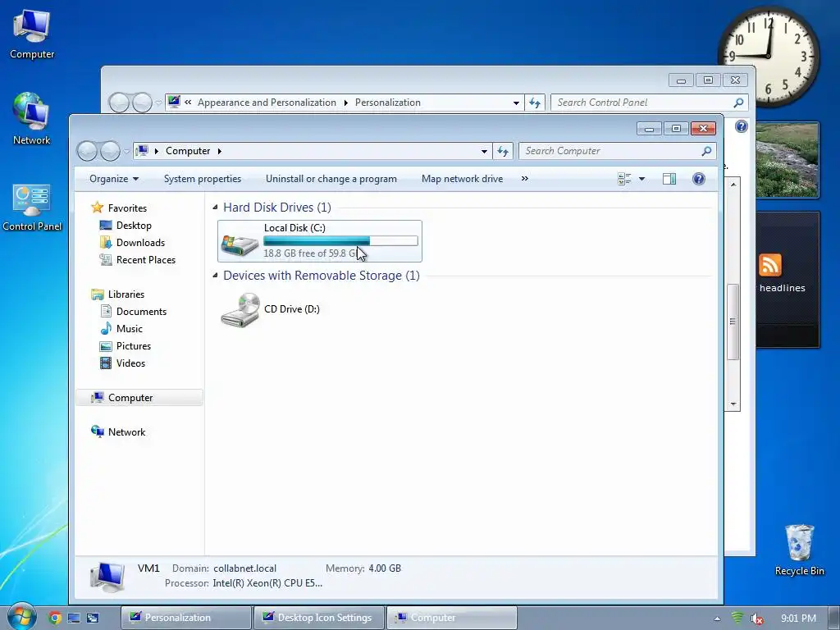
Task: Open the Personalization taskbar window
Action: pyautogui.click(x=186, y=618)
